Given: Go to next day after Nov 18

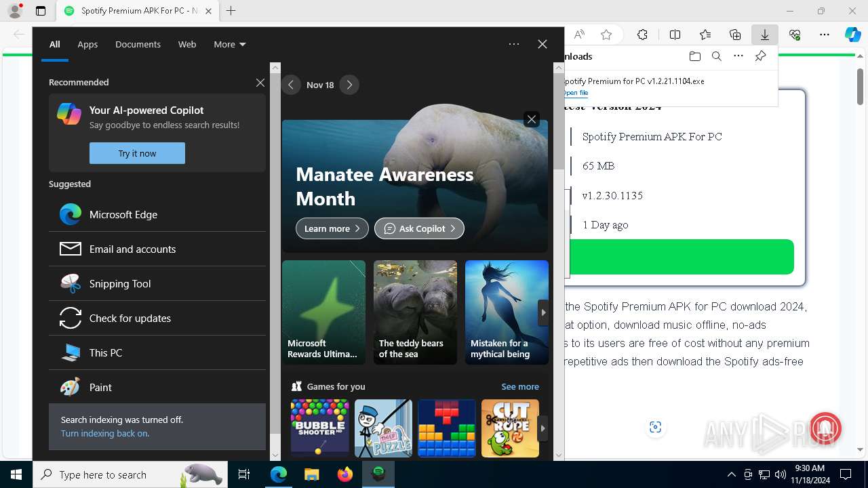Looking at the screenshot, I should click(x=349, y=85).
